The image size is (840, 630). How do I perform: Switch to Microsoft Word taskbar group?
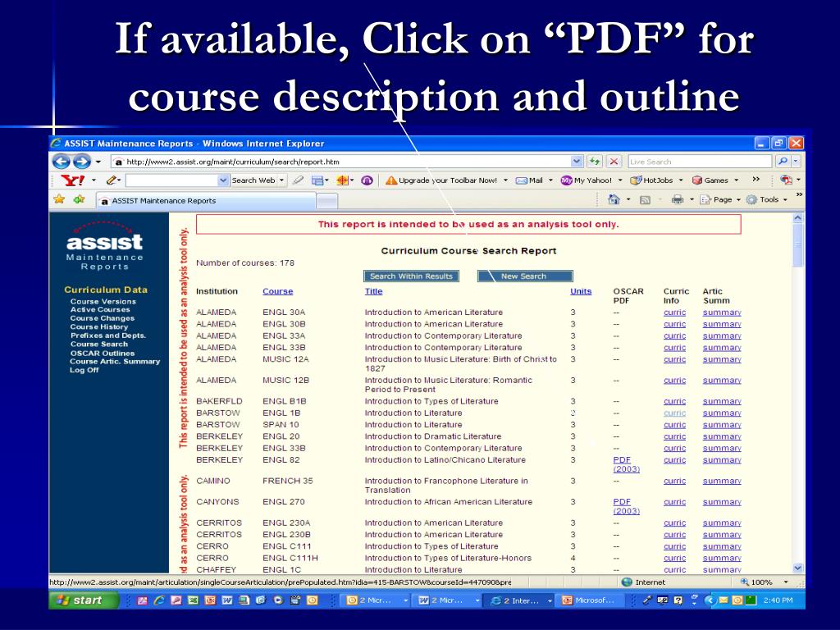pos(448,600)
